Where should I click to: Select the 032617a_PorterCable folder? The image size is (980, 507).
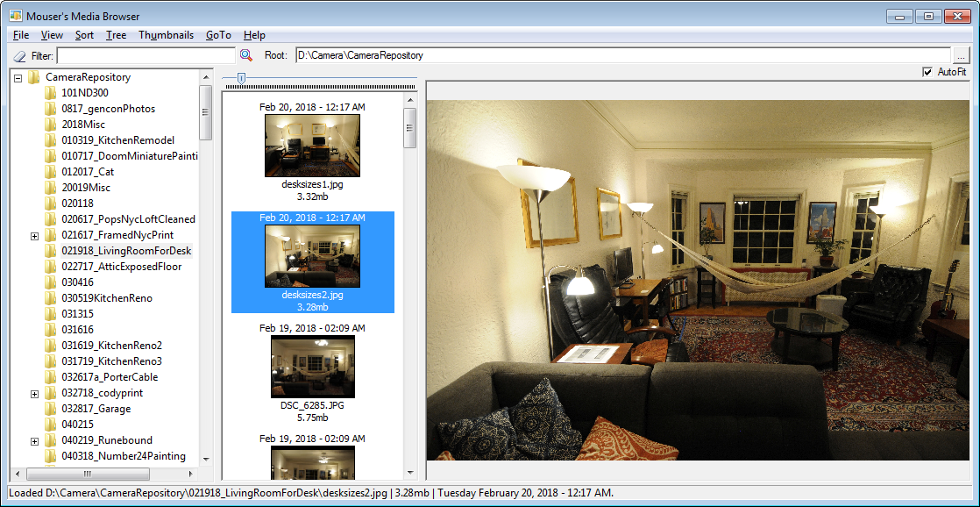110,377
